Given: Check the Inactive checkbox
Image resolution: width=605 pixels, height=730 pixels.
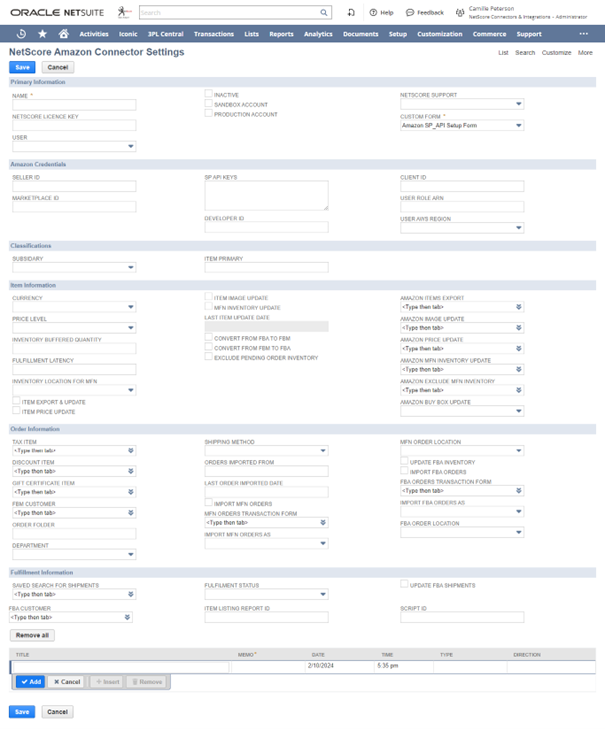Looking at the screenshot, I should [208, 94].
